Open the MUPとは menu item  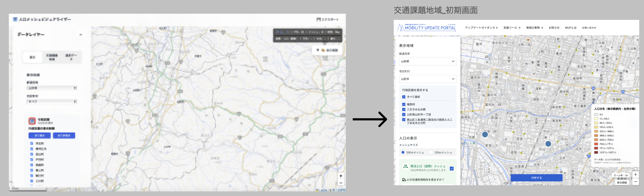[x=570, y=28]
